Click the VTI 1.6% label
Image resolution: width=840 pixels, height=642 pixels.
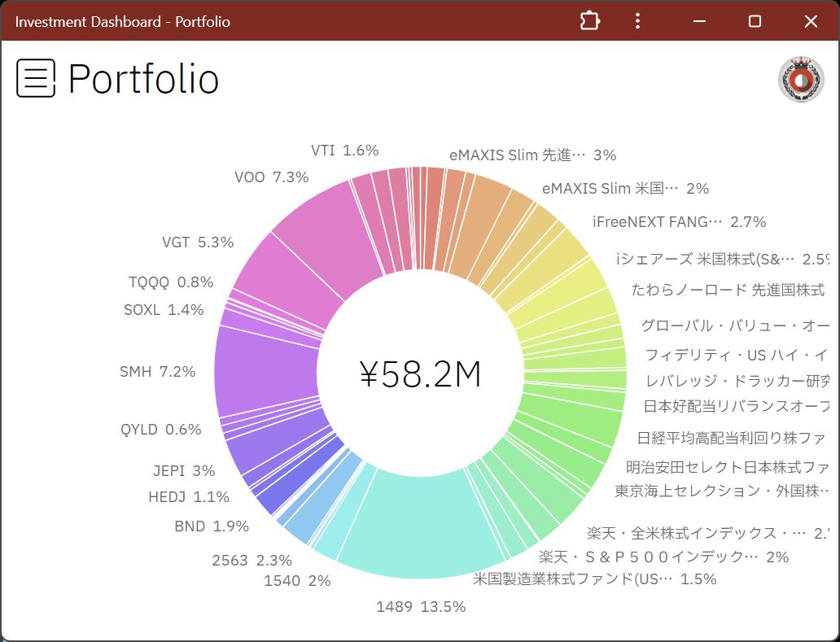[x=344, y=151]
